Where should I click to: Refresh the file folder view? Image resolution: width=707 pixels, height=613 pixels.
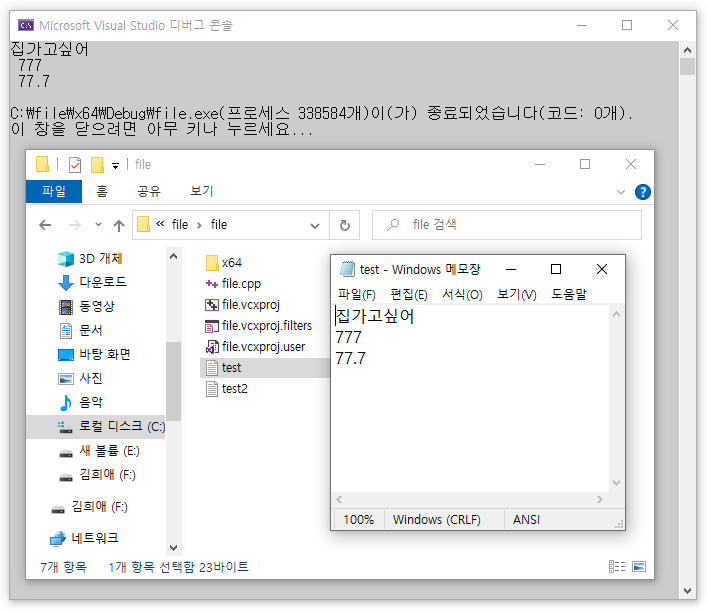(x=345, y=225)
